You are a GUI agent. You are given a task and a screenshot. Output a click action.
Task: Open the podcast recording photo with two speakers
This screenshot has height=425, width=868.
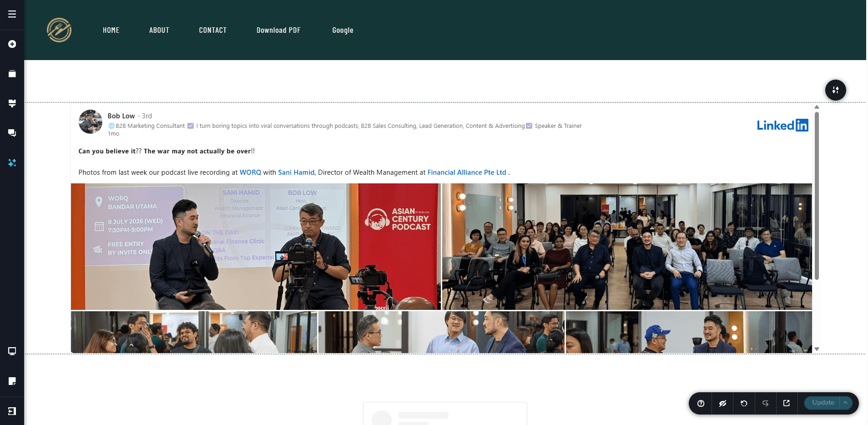(x=256, y=247)
